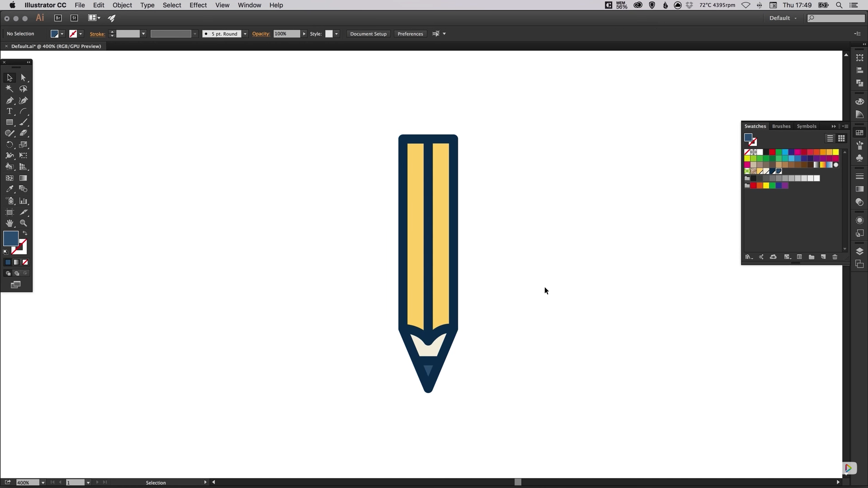Select the Pen tool
868x488 pixels.
(9, 100)
